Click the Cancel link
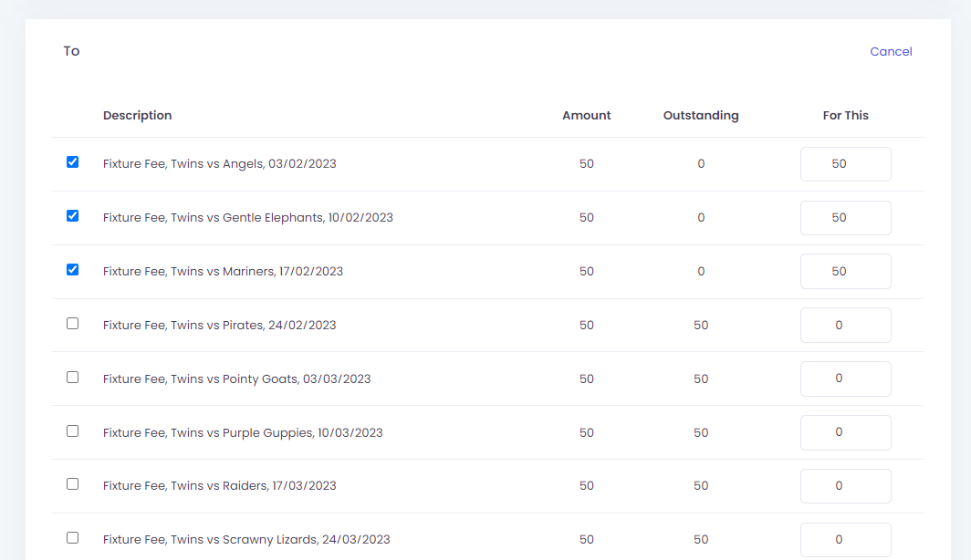This screenshot has width=971, height=560. 891,51
